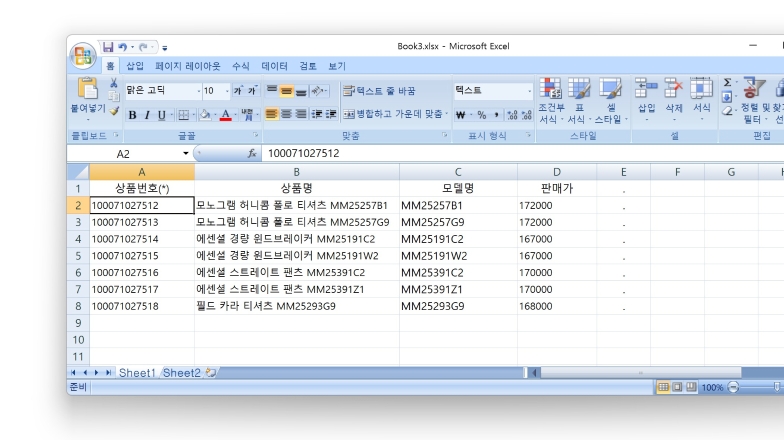The width and height of the screenshot is (784, 440).
Task: Toggle text wrap (텍스트 줄 바꿈)
Action: (x=379, y=91)
